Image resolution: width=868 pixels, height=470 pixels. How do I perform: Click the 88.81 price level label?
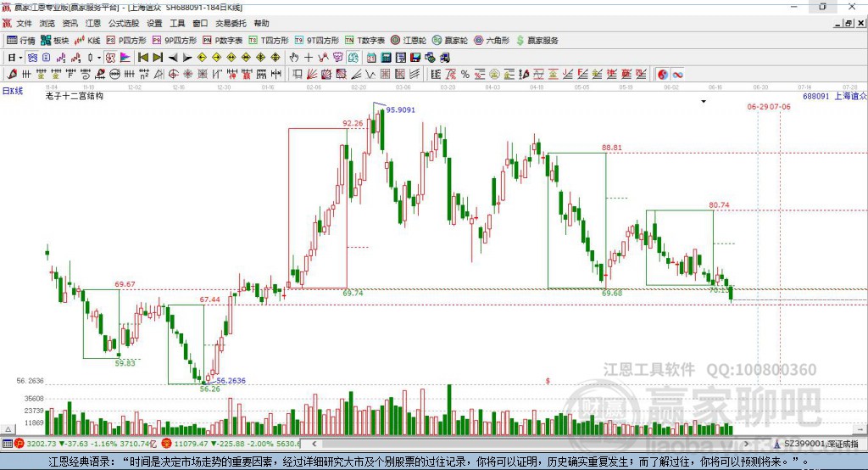click(x=612, y=148)
